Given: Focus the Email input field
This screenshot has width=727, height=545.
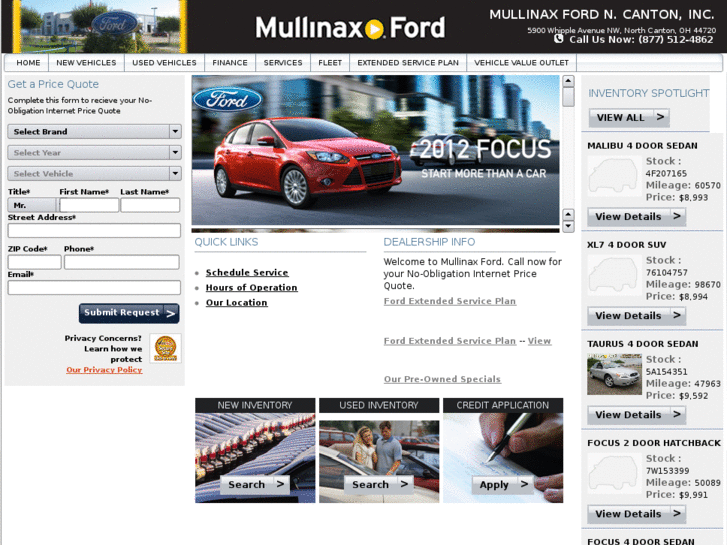Looking at the screenshot, I should pyautogui.click(x=94, y=288).
